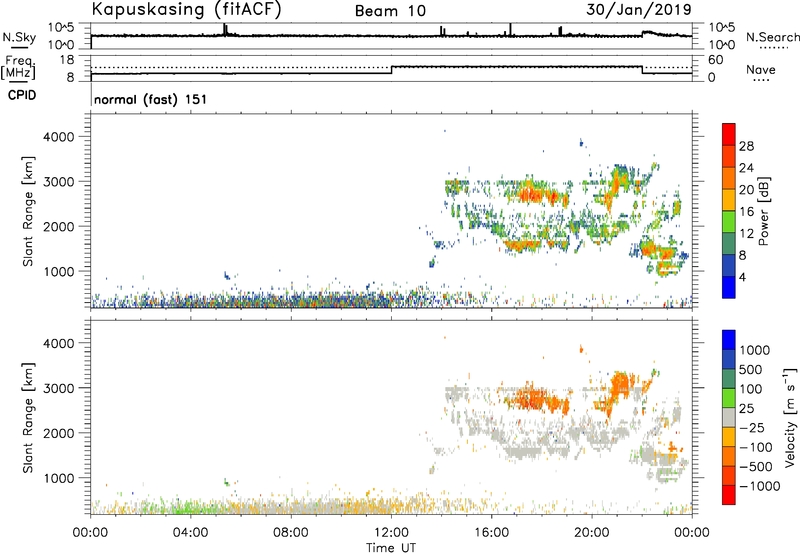Select the "2000" range tick in power panel
This screenshot has height=554, width=800.
(x=59, y=226)
